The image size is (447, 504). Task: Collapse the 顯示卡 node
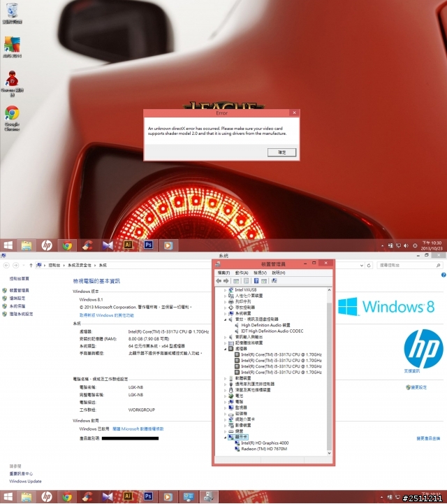point(225,437)
